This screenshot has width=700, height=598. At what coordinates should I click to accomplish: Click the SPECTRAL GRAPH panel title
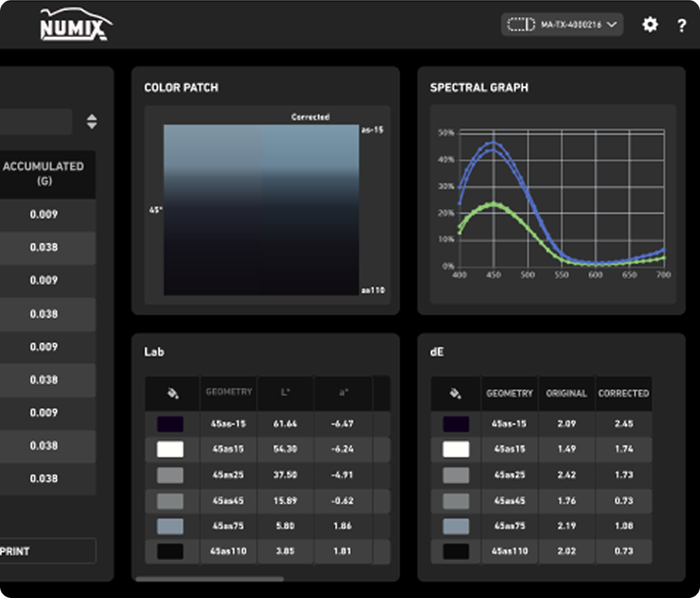pos(479,87)
